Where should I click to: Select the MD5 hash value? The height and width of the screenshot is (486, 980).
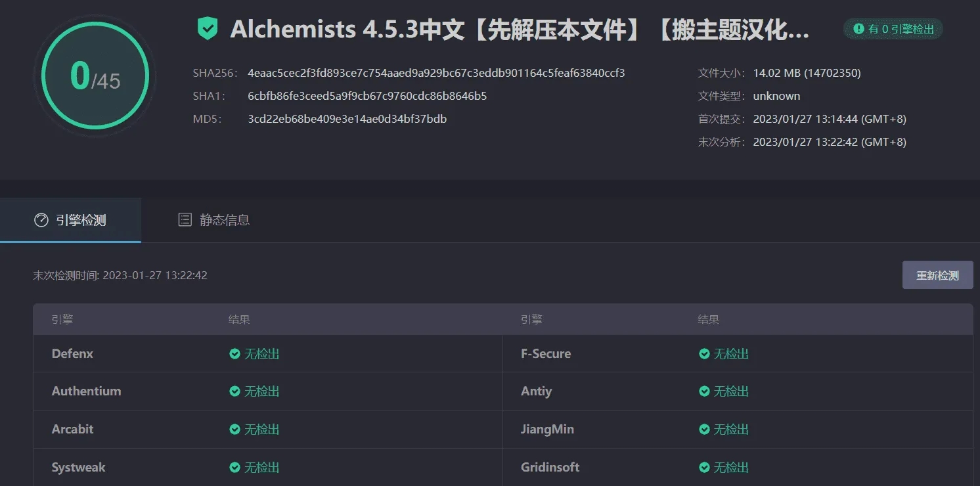click(x=347, y=119)
